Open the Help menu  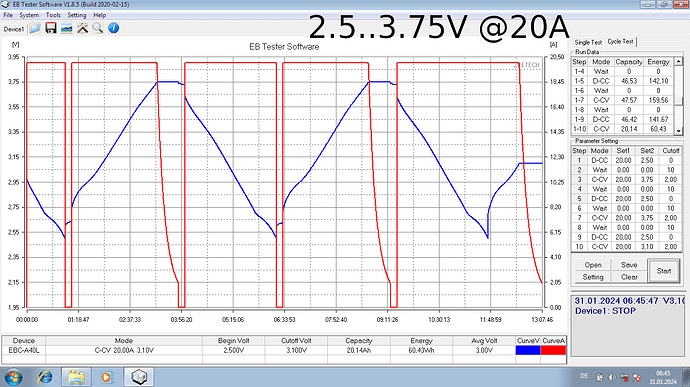coord(99,15)
